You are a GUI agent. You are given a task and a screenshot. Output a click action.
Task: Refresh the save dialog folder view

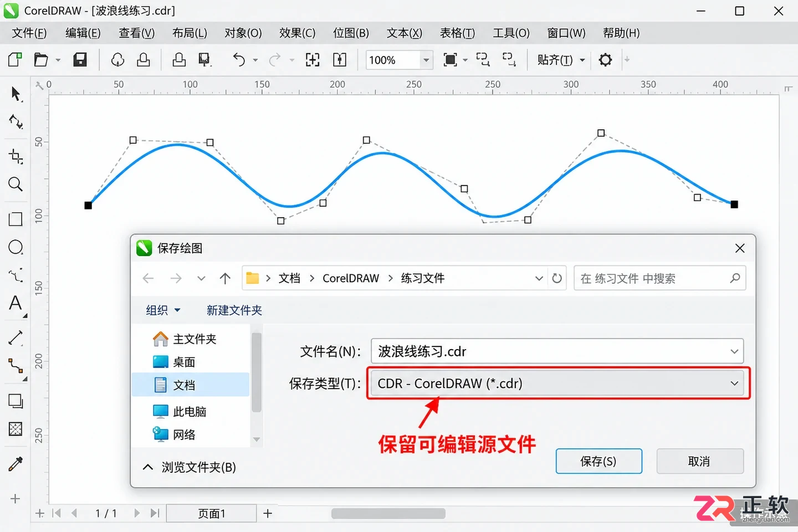557,278
